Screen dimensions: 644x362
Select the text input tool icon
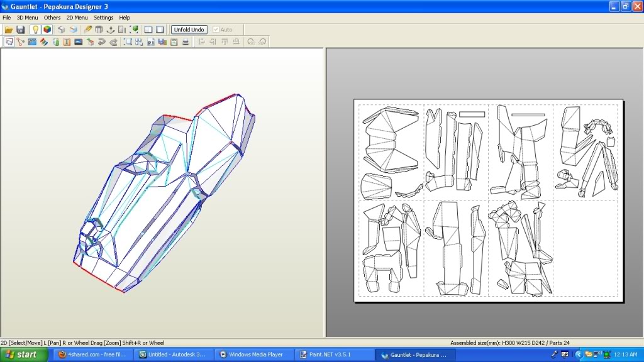[67, 42]
